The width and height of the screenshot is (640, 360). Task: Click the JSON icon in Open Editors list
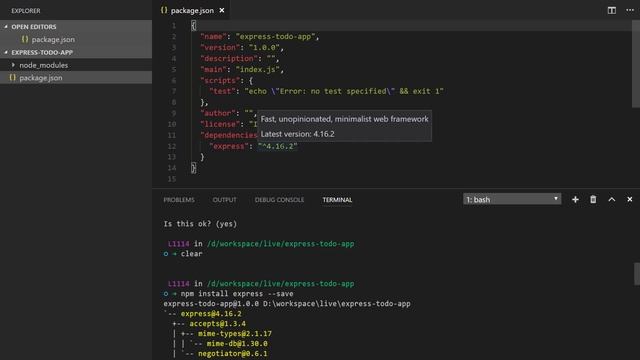coord(25,40)
